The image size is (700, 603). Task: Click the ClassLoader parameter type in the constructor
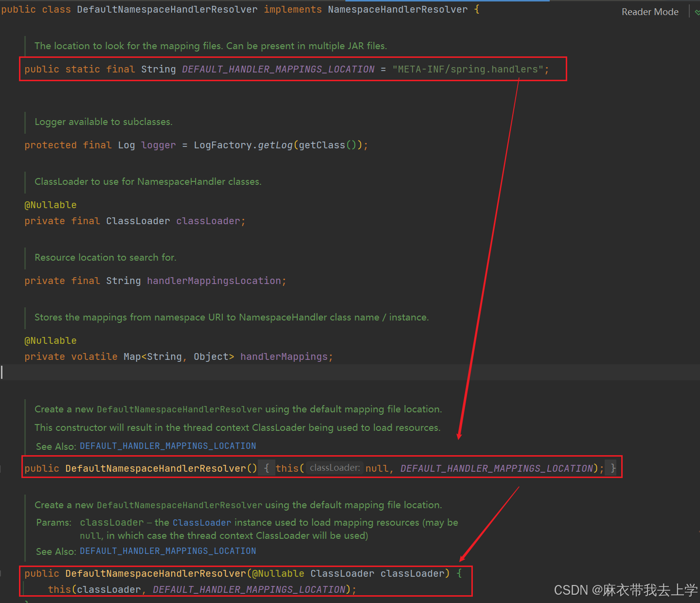point(342,573)
